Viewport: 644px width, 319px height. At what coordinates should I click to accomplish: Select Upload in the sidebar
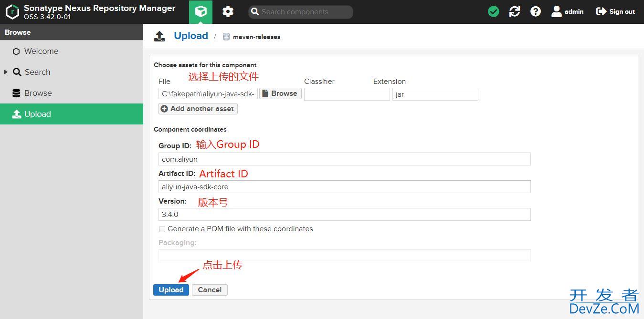click(x=72, y=114)
